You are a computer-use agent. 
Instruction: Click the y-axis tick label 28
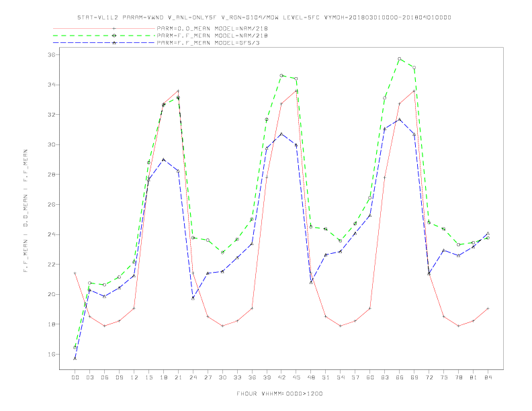tap(52, 175)
